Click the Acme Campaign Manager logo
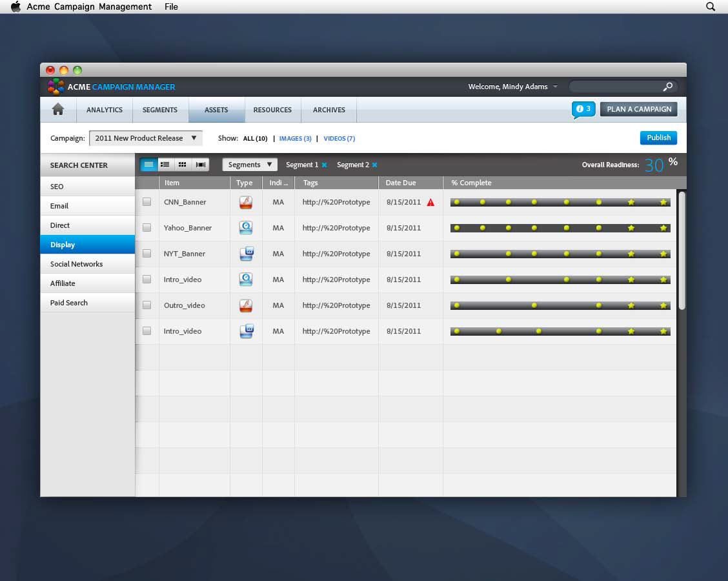This screenshot has width=728, height=581. (x=56, y=87)
